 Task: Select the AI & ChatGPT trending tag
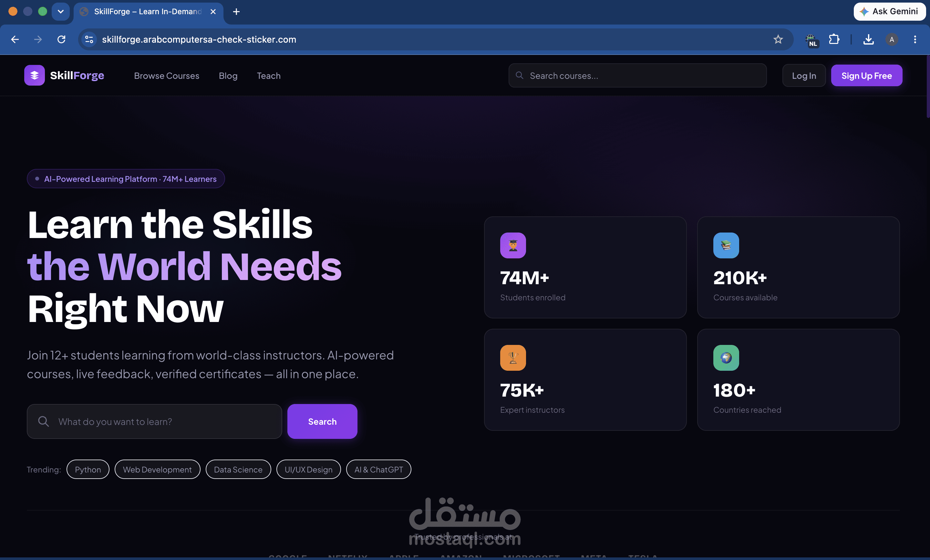pyautogui.click(x=378, y=470)
